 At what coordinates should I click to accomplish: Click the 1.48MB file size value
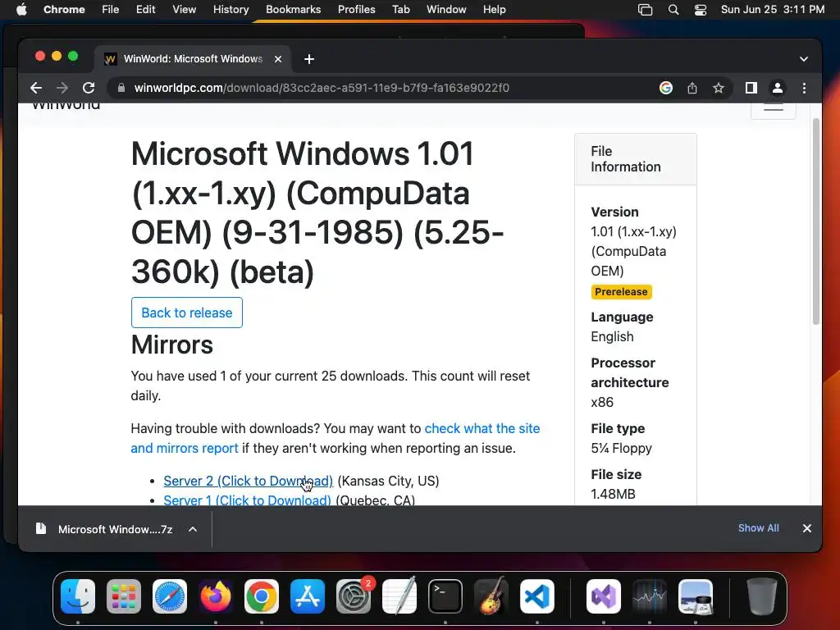(613, 494)
